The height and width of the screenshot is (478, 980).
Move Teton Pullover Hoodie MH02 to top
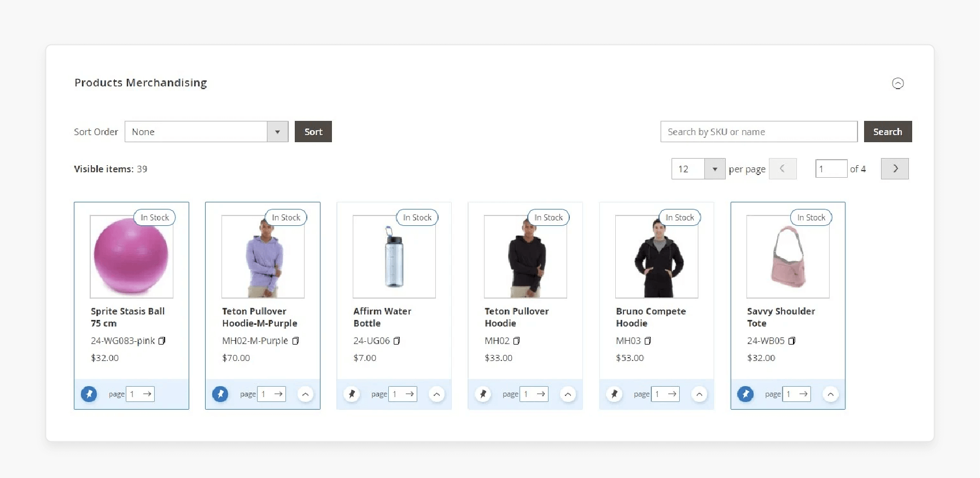[x=568, y=394]
